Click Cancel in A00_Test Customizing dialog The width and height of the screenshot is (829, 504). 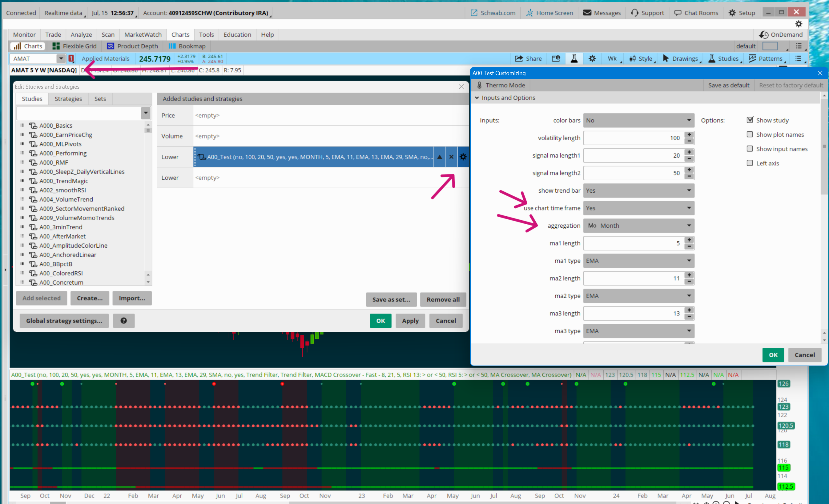804,355
